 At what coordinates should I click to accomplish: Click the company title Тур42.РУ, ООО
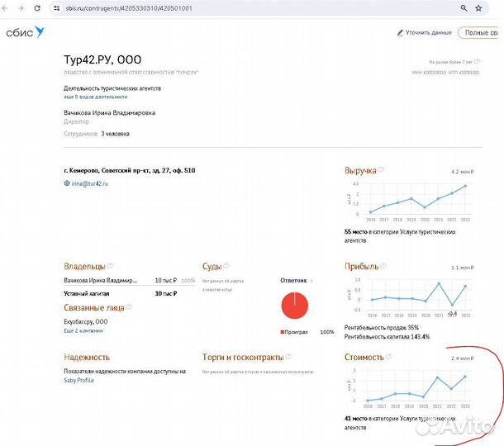tap(102, 59)
